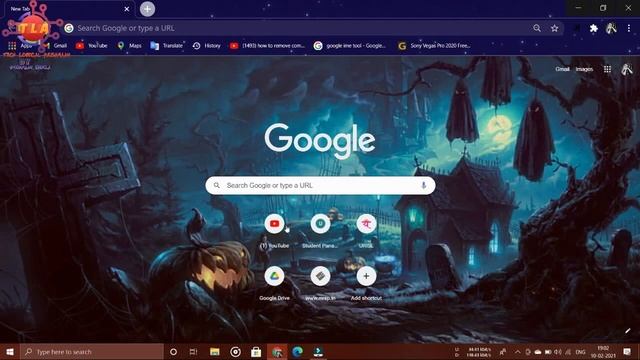The width and height of the screenshot is (640, 360).
Task: Open the OneDrive cloud tray icon
Action: tap(538, 352)
